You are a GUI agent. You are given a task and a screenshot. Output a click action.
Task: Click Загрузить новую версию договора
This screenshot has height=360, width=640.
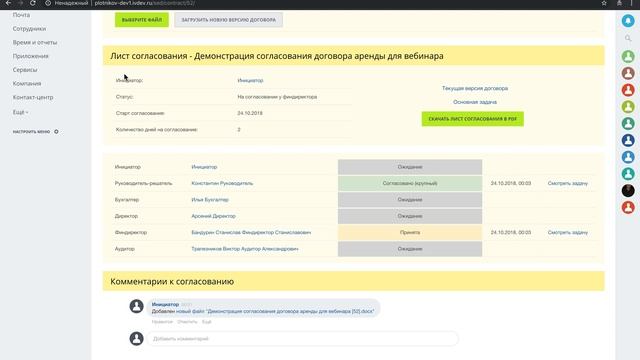tap(229, 20)
